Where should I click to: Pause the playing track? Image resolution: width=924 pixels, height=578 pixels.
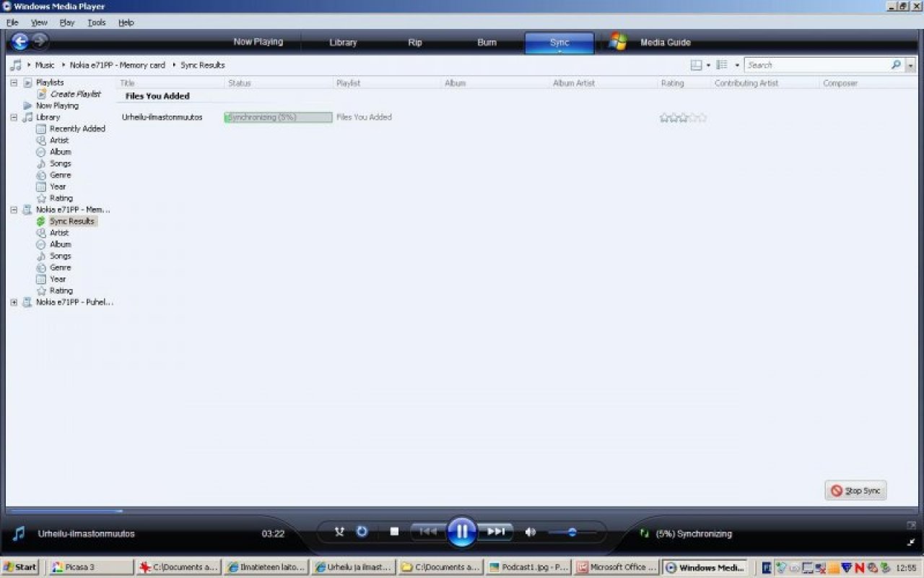tap(462, 532)
